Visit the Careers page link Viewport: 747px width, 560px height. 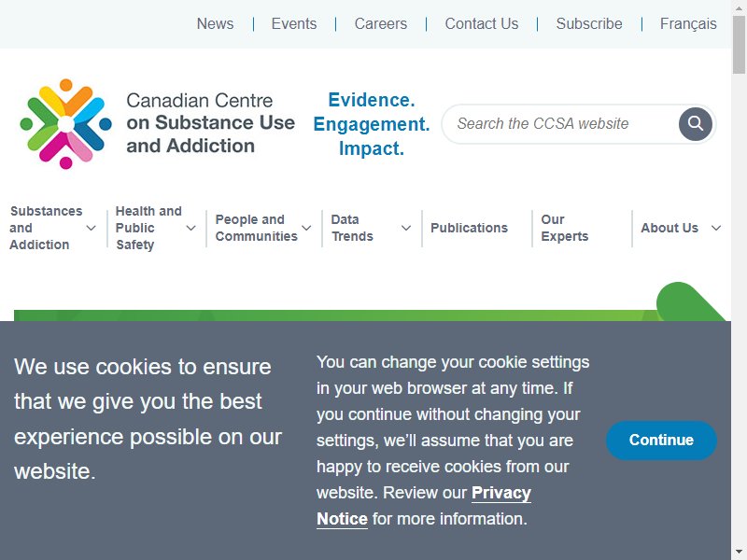tap(381, 24)
